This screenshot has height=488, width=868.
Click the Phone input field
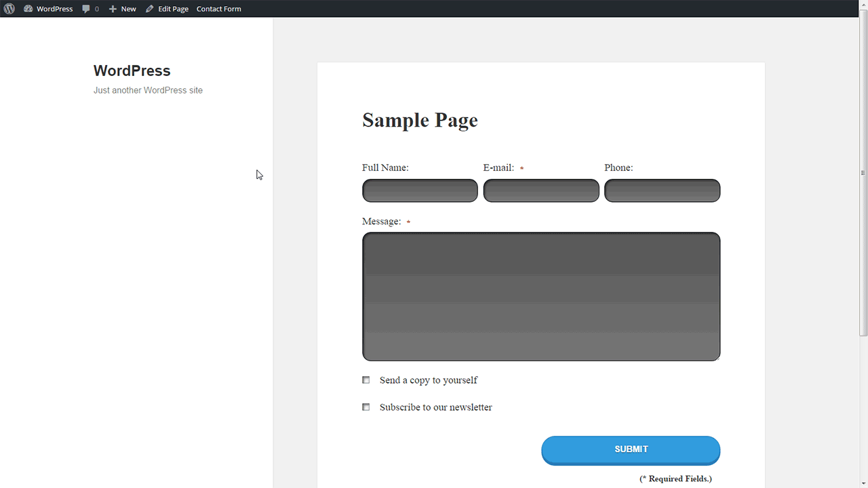662,190
